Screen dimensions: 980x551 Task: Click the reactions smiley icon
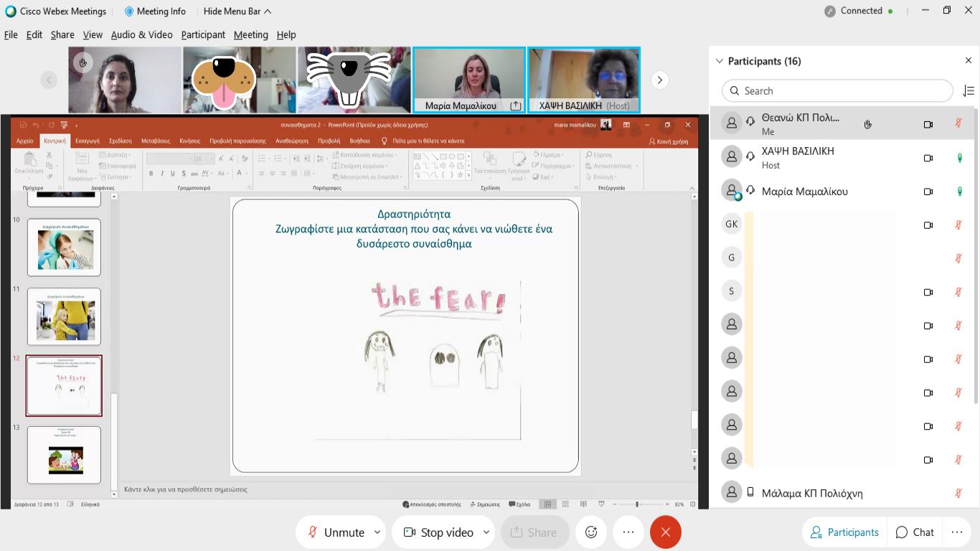pos(591,532)
